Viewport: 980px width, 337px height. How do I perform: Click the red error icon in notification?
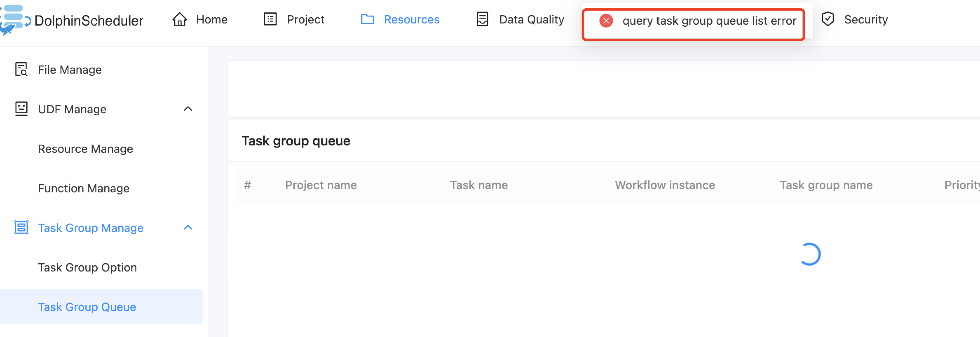point(606,21)
